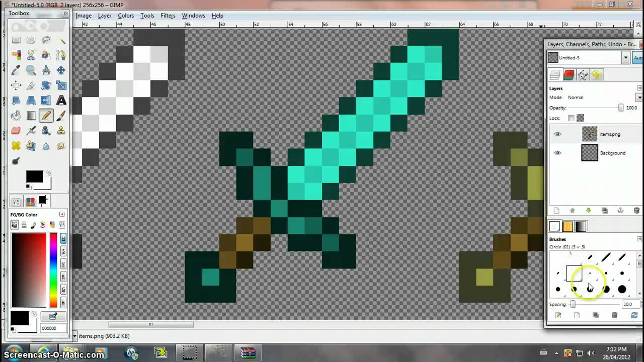The height and width of the screenshot is (362, 644).
Task: Click the items.png layer thumbnail
Action: click(x=590, y=134)
